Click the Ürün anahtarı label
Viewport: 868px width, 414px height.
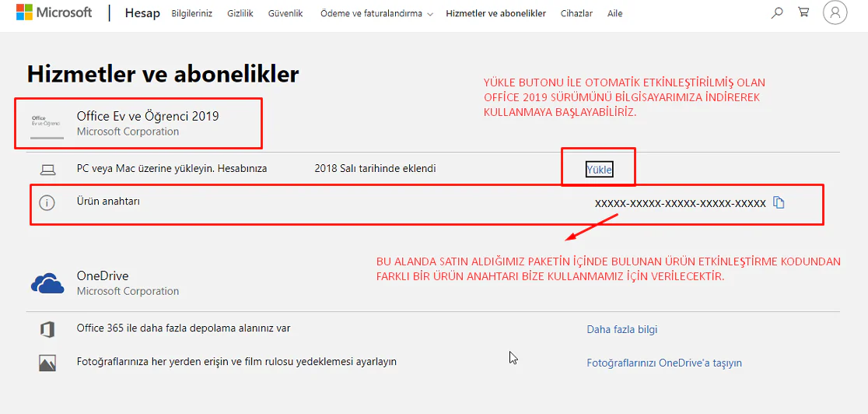[108, 202]
